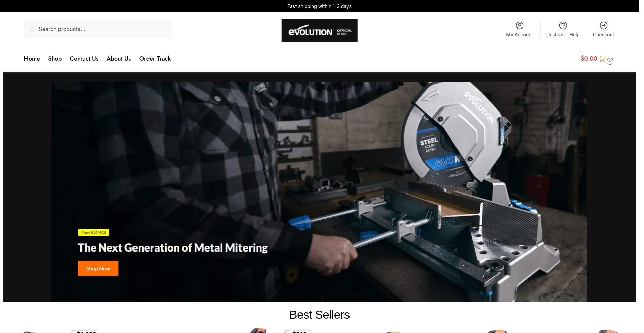Click the New S14MCS yellow badge
Image resolution: width=644 pixels, height=333 pixels.
click(x=94, y=232)
